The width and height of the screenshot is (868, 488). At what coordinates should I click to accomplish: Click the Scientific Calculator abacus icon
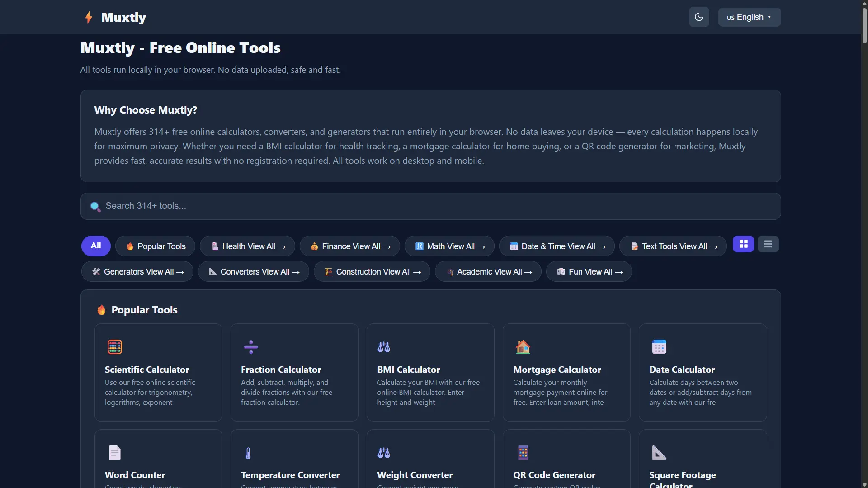[115, 347]
